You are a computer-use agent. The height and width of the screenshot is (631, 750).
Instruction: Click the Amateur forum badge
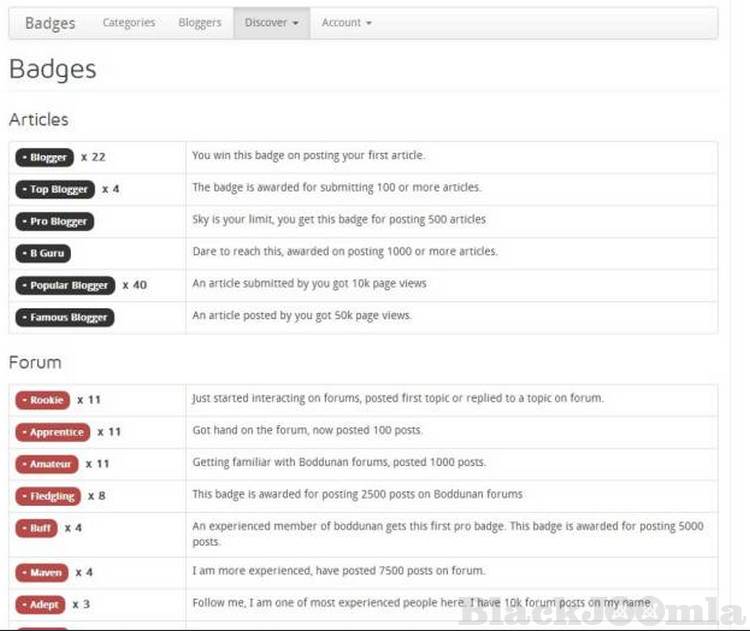[x=46, y=464]
